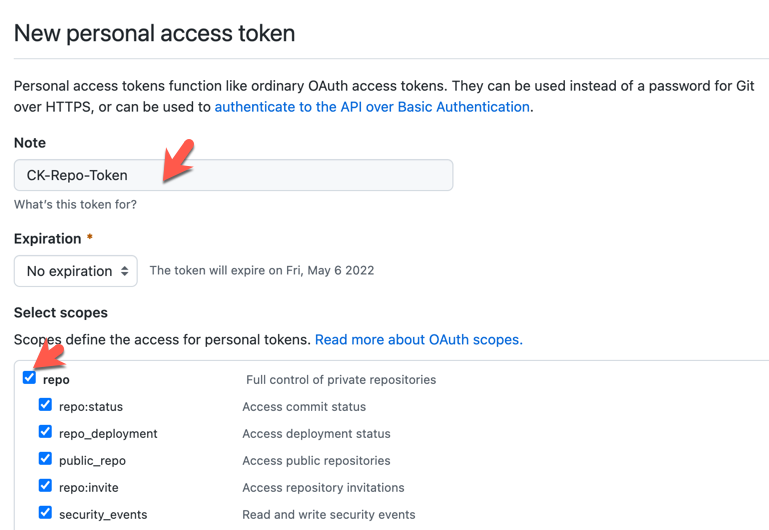Uncheck the top-level repo scope checkbox
This screenshot has width=769, height=530.
click(29, 378)
